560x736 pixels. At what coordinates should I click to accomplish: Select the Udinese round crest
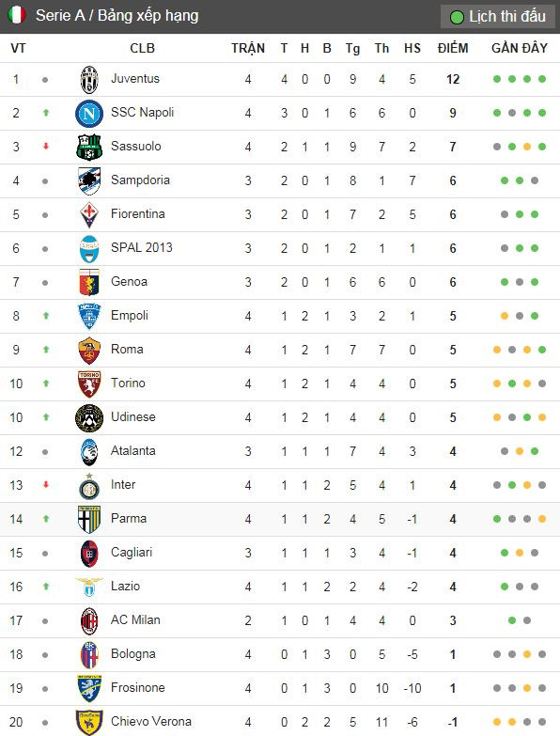tap(89, 417)
